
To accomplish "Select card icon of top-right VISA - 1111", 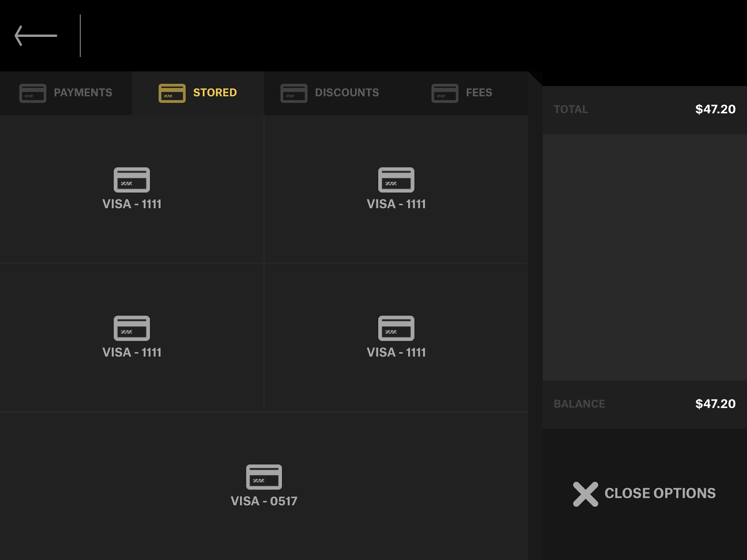I will coord(396,180).
